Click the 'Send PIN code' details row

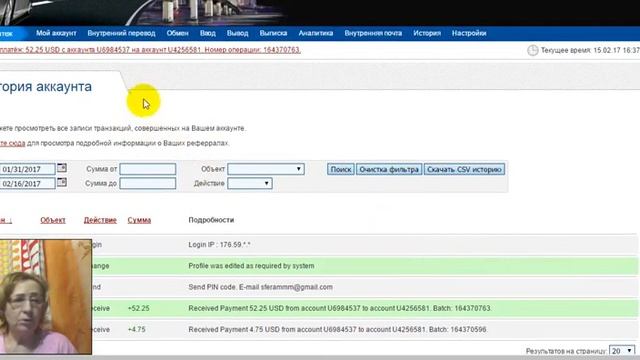(260, 287)
